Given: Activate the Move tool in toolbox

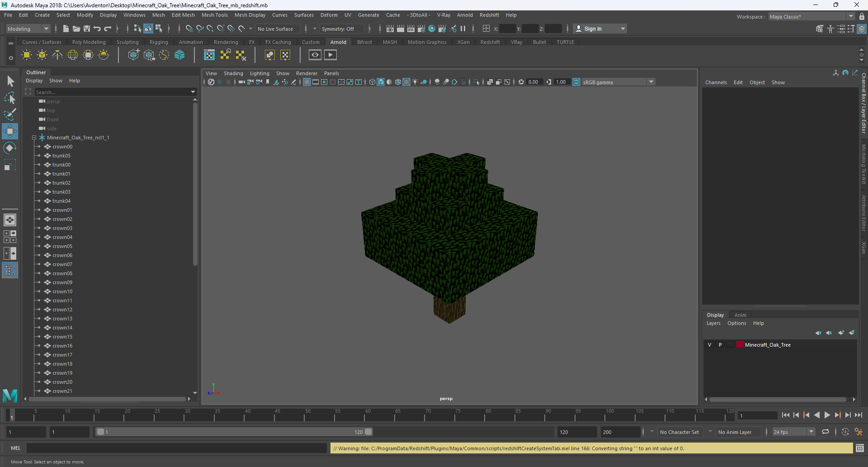Looking at the screenshot, I should [x=10, y=131].
